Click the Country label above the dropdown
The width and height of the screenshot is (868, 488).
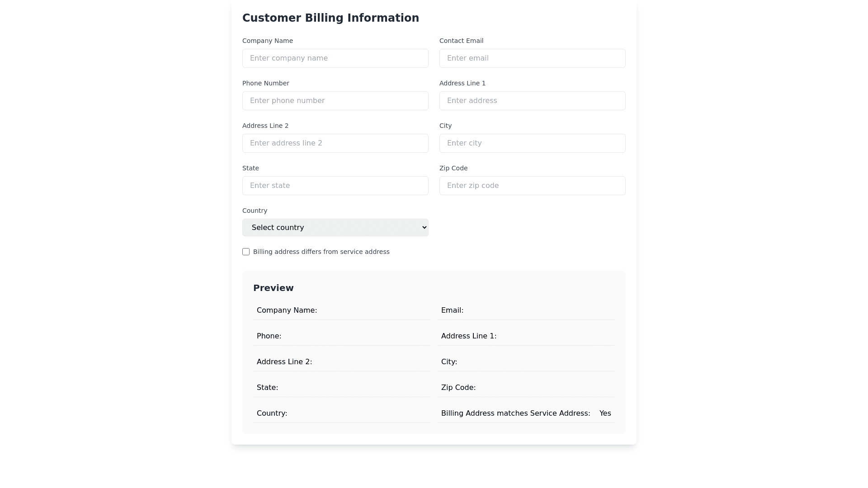[x=255, y=211]
